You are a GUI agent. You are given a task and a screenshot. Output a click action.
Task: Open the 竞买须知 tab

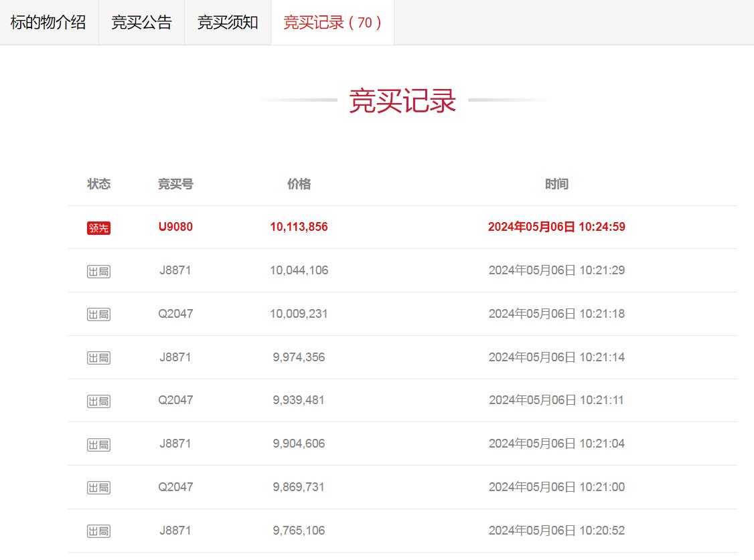(228, 23)
